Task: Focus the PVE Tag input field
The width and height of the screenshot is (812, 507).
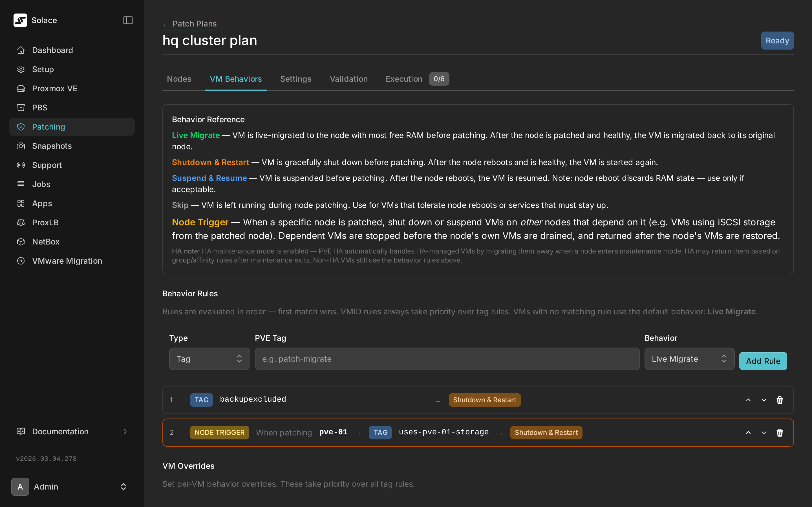Action: click(x=447, y=359)
